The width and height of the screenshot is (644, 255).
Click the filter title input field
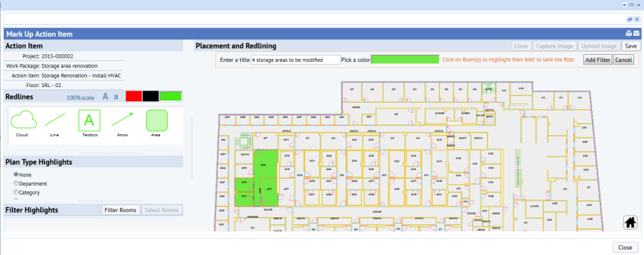tap(295, 60)
